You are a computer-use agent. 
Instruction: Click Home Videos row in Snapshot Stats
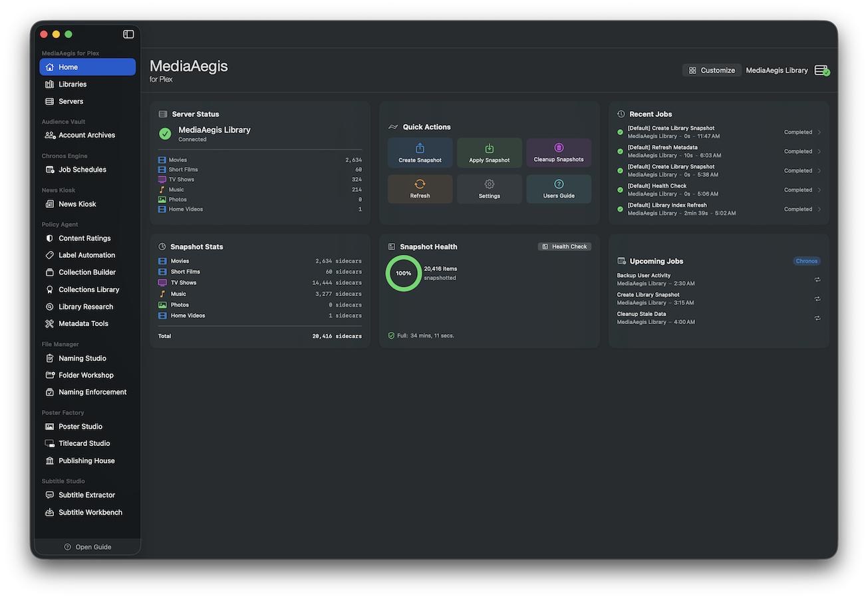coord(260,315)
